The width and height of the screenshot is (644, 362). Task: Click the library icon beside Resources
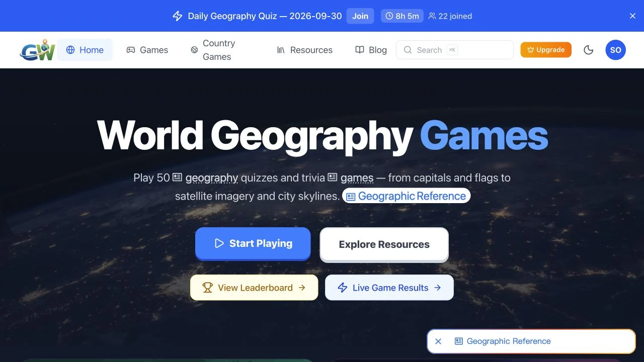281,50
